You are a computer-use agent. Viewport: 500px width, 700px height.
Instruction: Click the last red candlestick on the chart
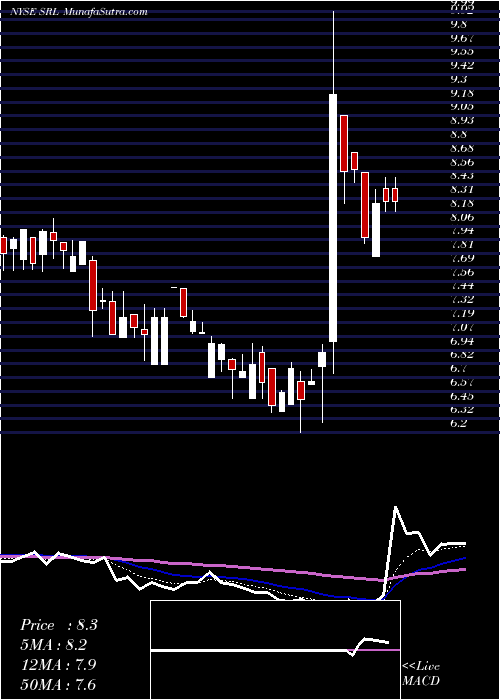[395, 195]
